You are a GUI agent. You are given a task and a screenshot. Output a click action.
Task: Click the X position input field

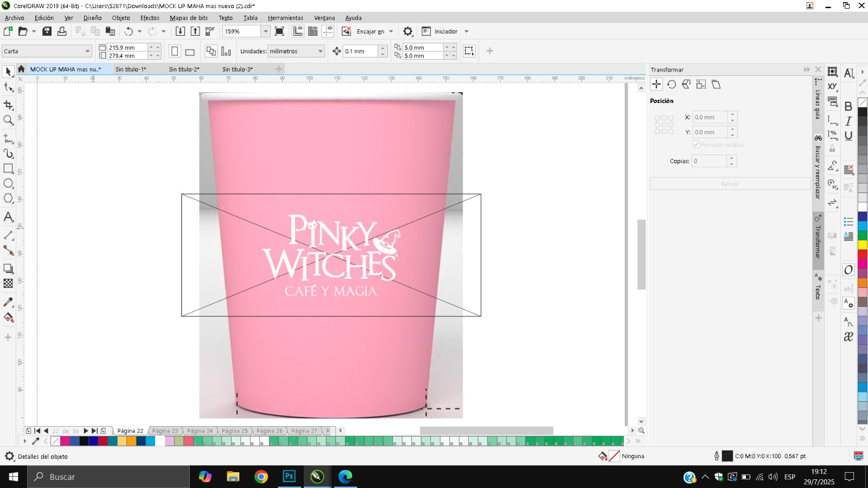710,117
